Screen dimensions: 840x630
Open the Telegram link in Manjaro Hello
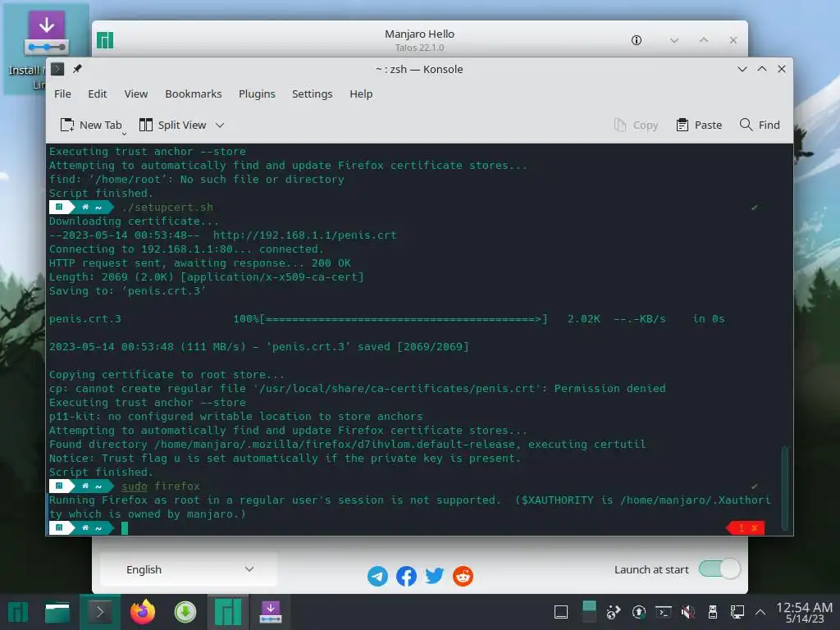point(377,577)
